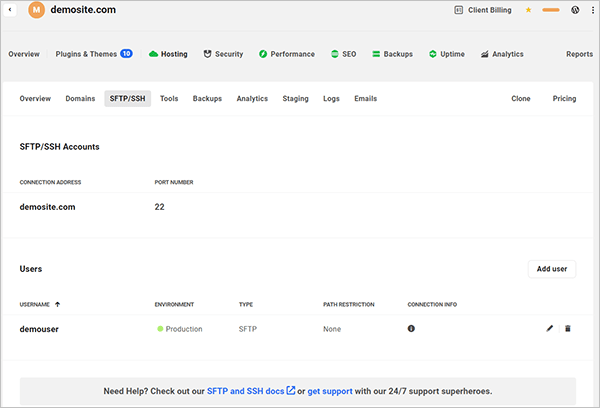The height and width of the screenshot is (408, 600).
Task: Open the three-dot more options menu
Action: (593, 10)
